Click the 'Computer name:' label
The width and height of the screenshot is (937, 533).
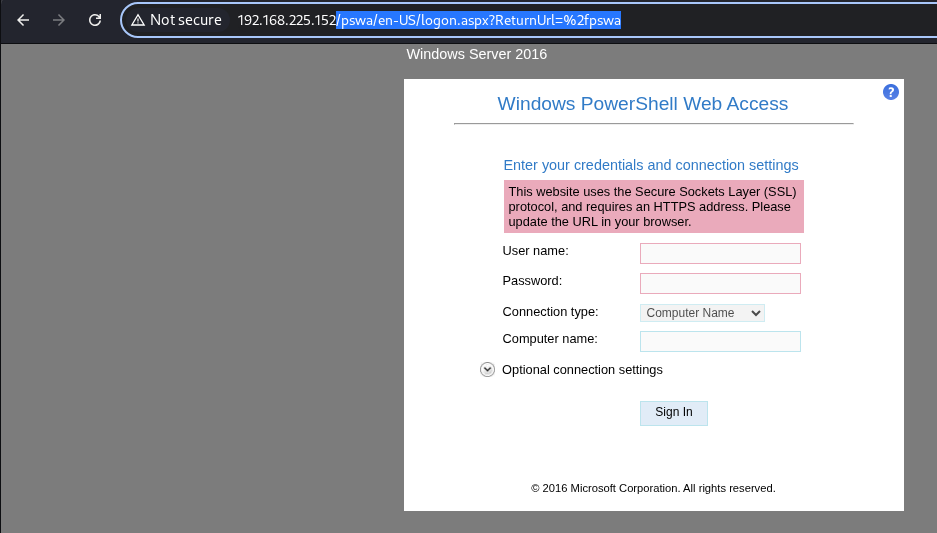click(x=550, y=339)
